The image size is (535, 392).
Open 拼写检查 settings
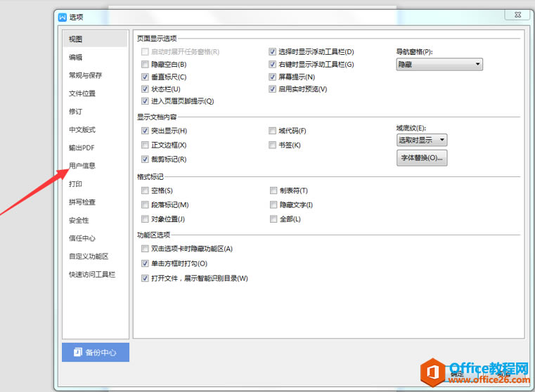coord(82,202)
